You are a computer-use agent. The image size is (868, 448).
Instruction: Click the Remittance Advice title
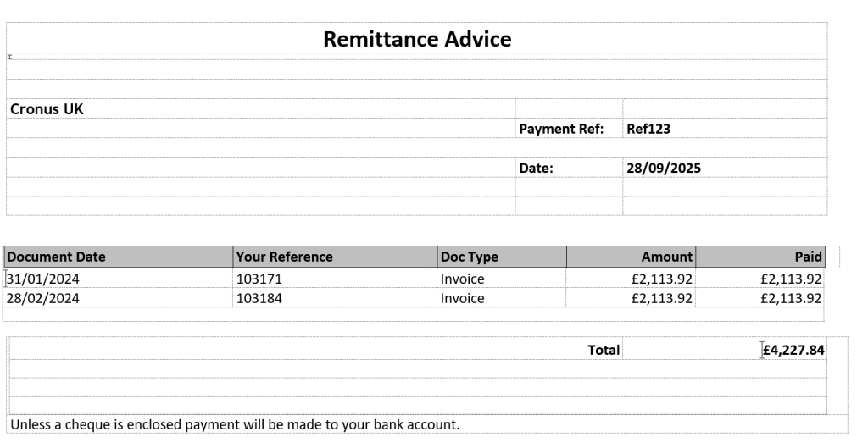pos(417,39)
